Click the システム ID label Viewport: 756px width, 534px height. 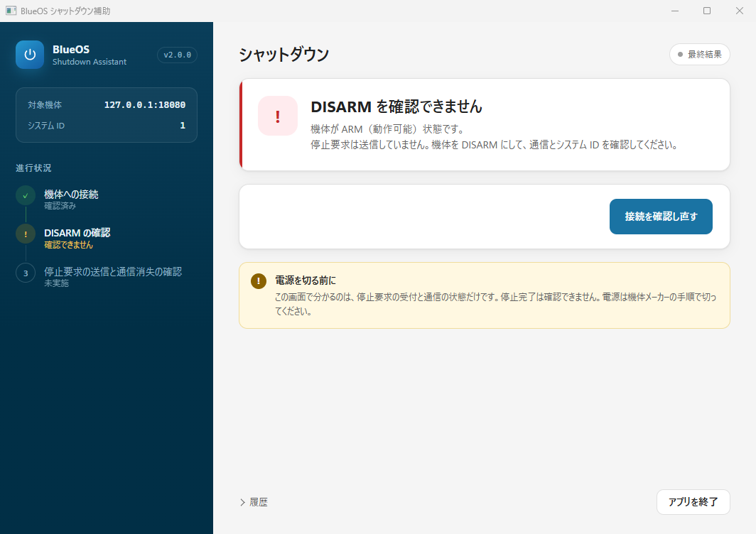pyautogui.click(x=46, y=125)
